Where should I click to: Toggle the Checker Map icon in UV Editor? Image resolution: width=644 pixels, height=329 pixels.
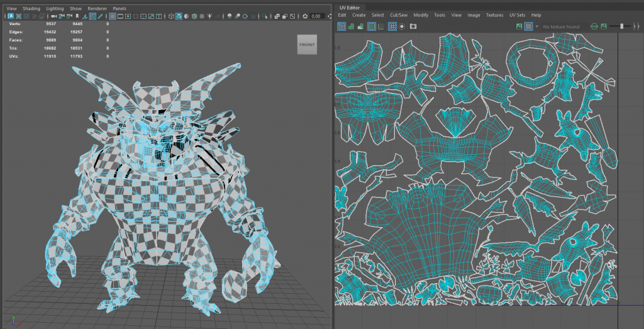pos(529,26)
